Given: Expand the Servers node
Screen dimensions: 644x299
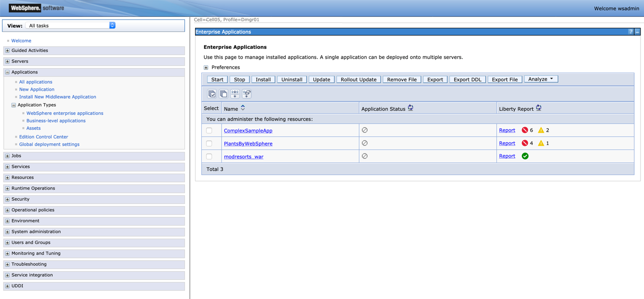Looking at the screenshot, I should pos(7,62).
